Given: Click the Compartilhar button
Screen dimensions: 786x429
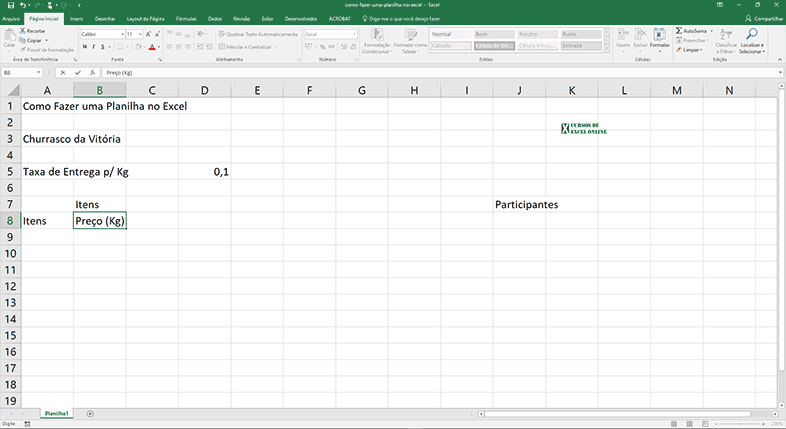Looking at the screenshot, I should (763, 18).
